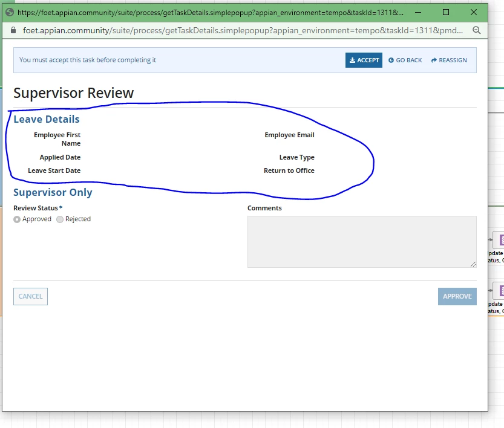The width and height of the screenshot is (504, 428).
Task: Click the Comments box resize handle
Action: (473, 264)
